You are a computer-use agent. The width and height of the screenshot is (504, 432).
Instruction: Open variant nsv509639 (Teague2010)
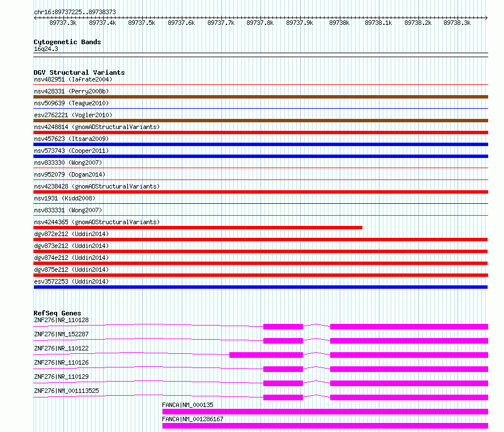click(x=71, y=103)
